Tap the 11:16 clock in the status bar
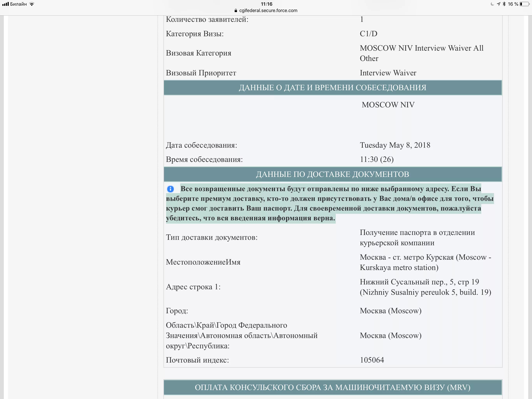This screenshot has width=532, height=399. 266,4
